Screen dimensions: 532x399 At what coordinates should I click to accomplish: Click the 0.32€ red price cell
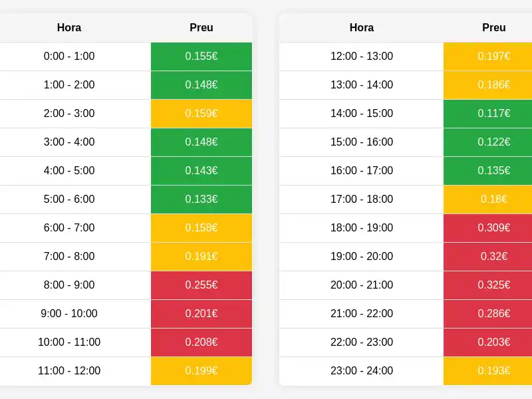494,257
